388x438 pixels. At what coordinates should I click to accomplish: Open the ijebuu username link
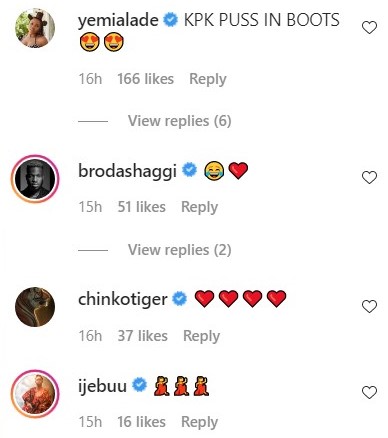[x=102, y=385]
